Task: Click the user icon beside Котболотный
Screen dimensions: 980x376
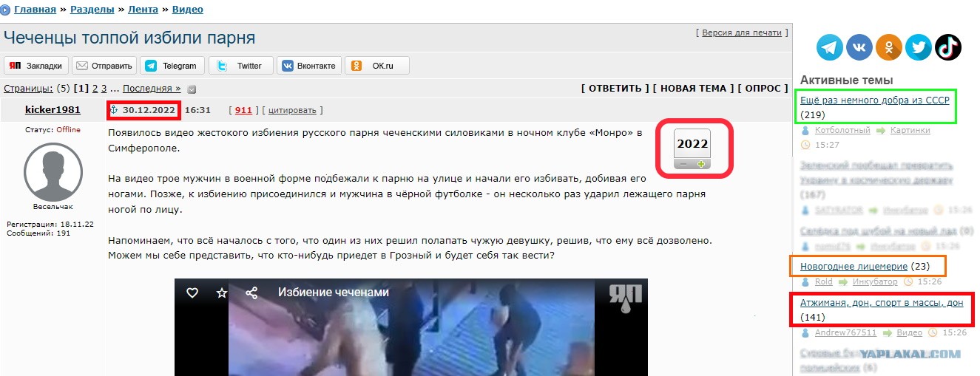Action: [805, 130]
